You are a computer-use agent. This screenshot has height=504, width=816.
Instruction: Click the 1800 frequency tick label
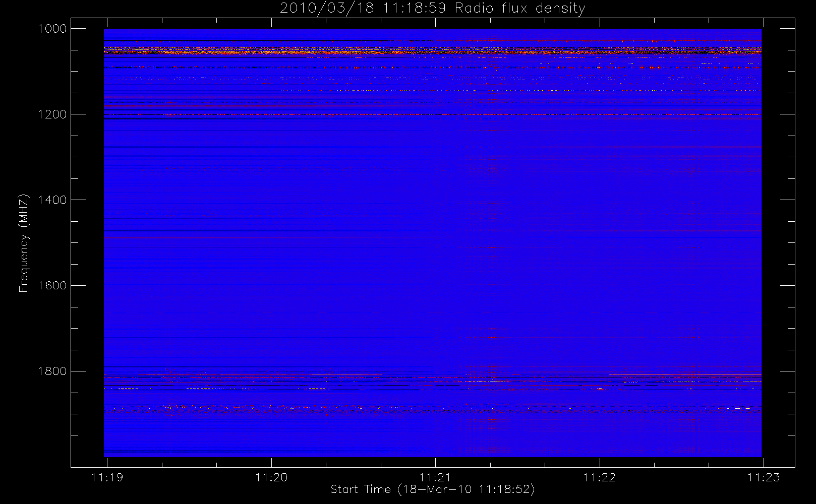[52, 371]
